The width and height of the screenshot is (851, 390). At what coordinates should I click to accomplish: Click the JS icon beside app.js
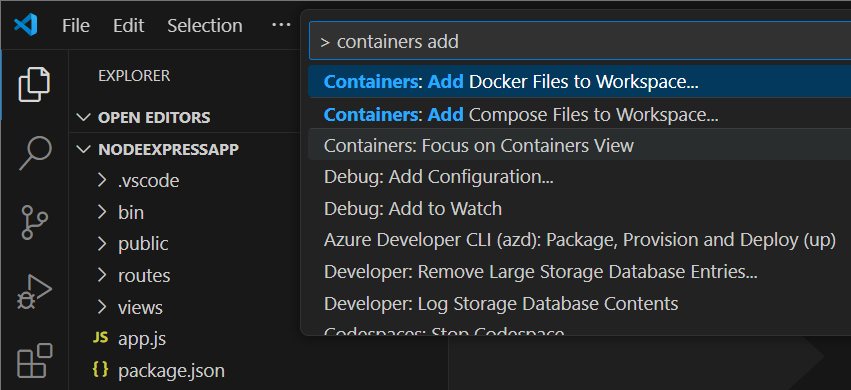click(x=100, y=337)
